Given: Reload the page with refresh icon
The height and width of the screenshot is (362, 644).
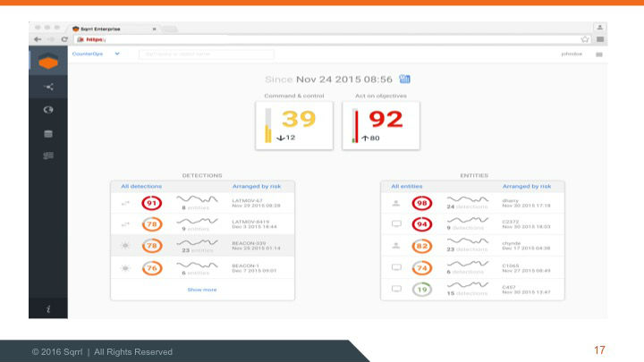Looking at the screenshot, I should coord(64,39).
